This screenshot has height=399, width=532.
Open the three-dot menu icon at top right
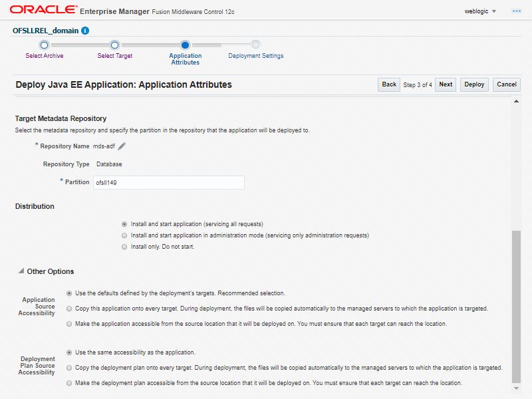coord(517,11)
